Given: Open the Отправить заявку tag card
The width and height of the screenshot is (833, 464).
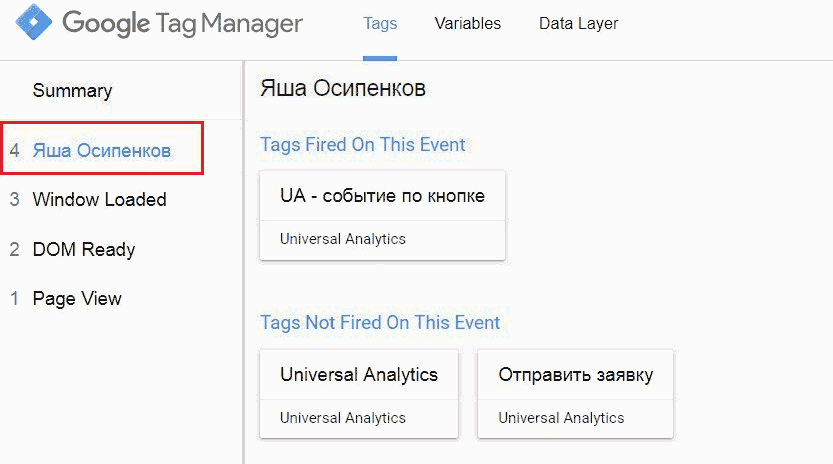Looking at the screenshot, I should [575, 394].
